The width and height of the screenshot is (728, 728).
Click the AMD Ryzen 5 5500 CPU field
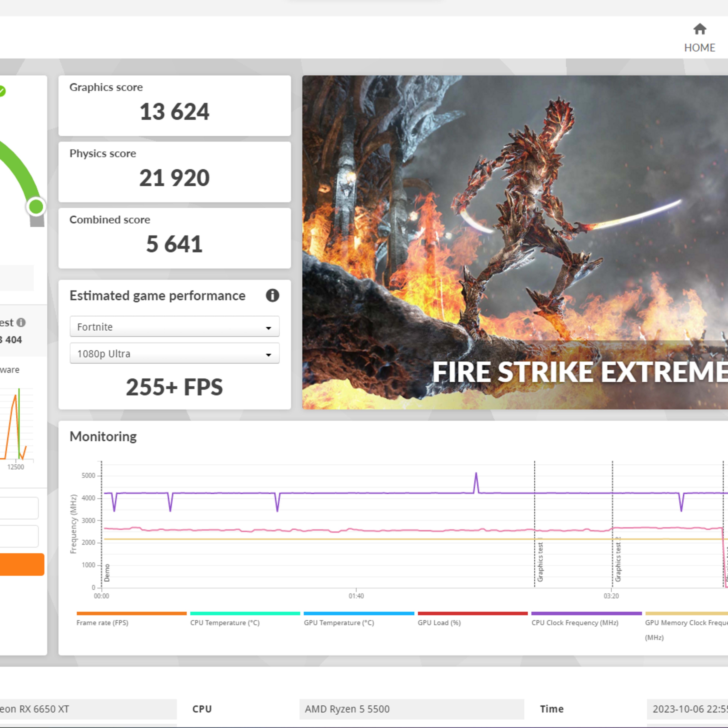point(411,709)
